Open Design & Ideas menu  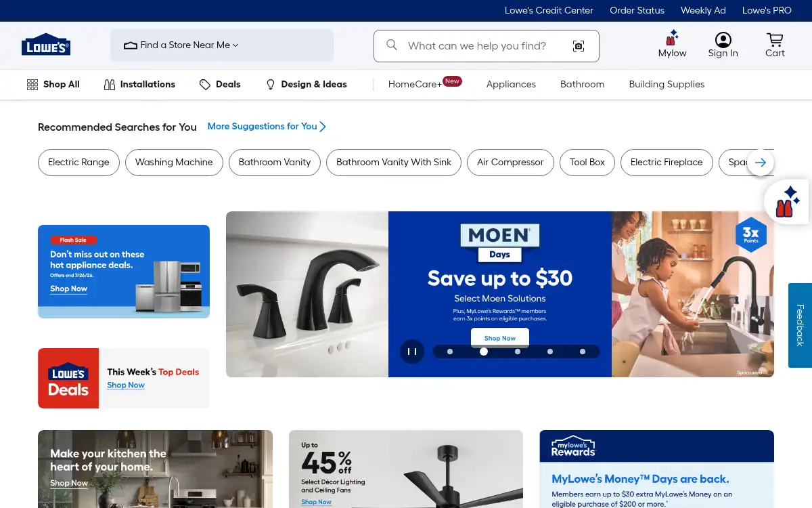tap(306, 85)
